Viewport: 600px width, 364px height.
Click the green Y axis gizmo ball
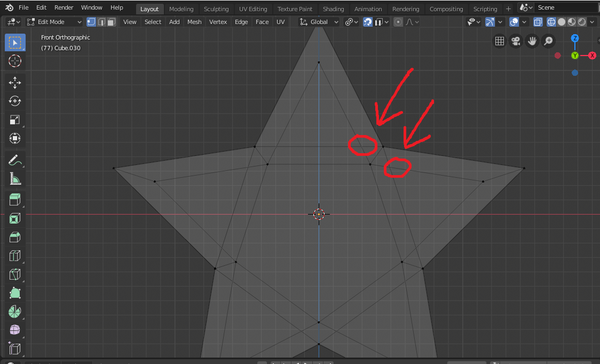point(575,56)
